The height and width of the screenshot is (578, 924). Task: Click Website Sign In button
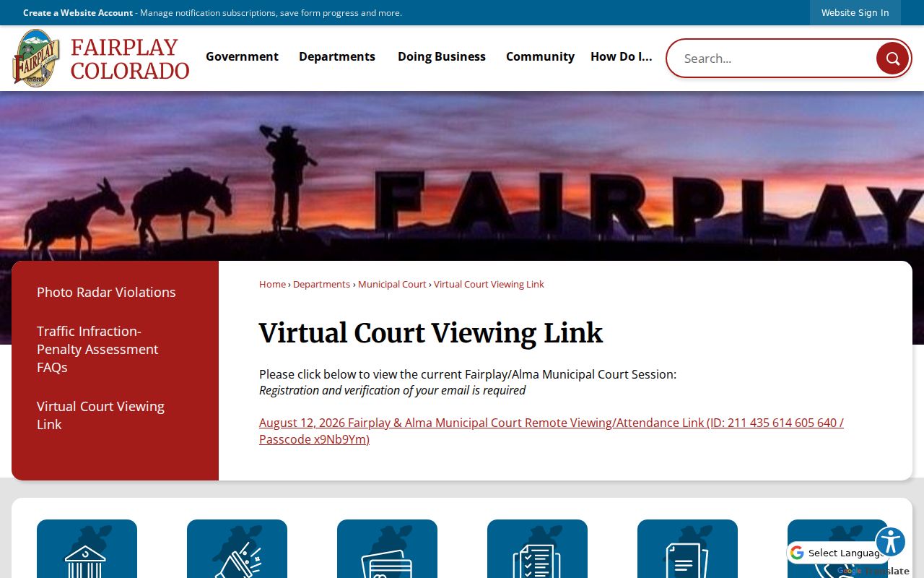point(855,12)
